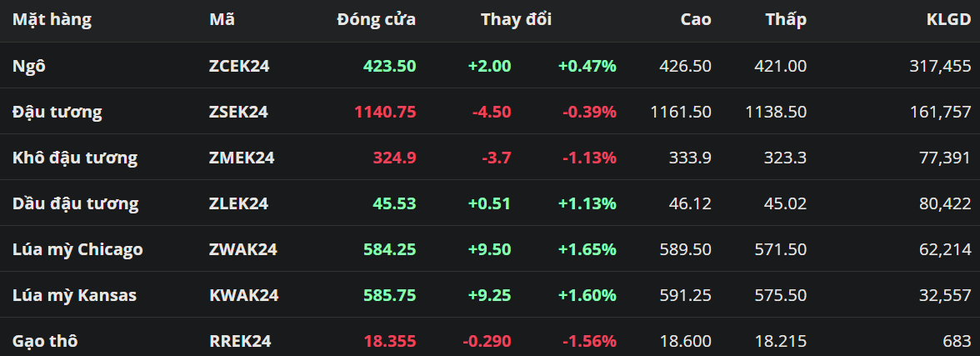Sort by the Thấp column header
980x356 pixels.
coord(786,19)
